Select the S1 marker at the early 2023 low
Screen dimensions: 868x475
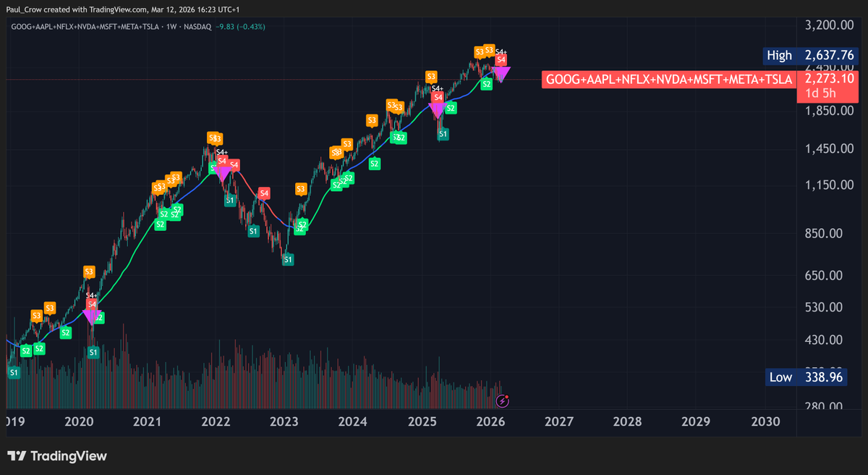tap(287, 258)
